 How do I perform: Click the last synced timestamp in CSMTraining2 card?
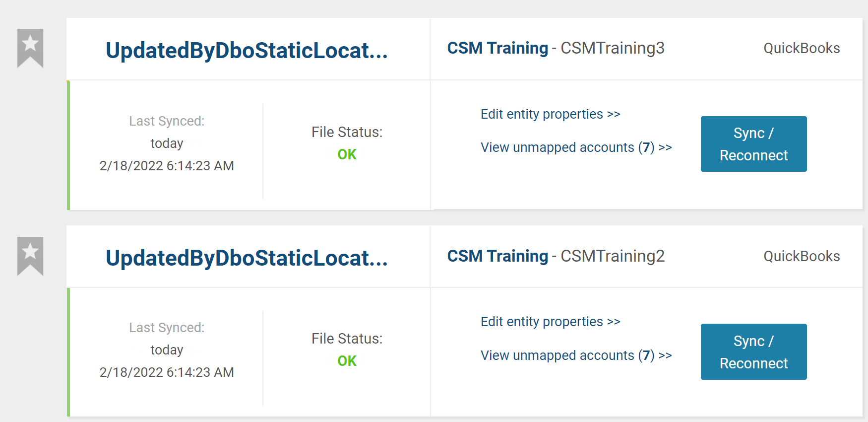[167, 372]
